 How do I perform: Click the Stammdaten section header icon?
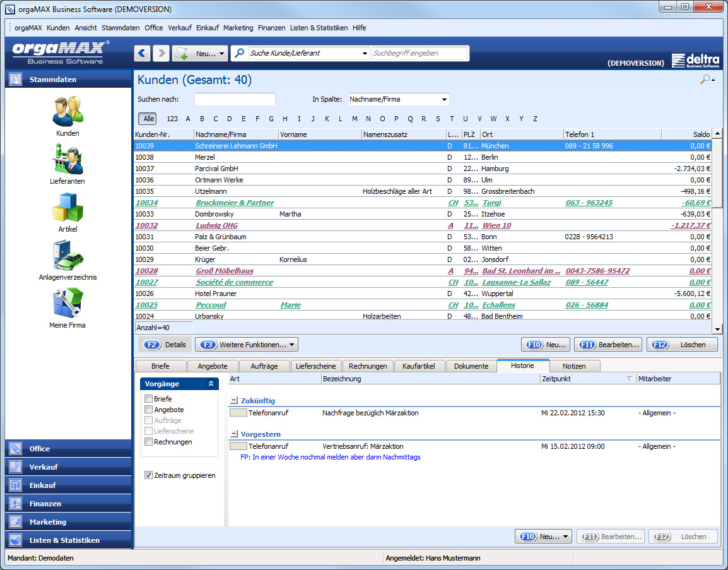[16, 80]
